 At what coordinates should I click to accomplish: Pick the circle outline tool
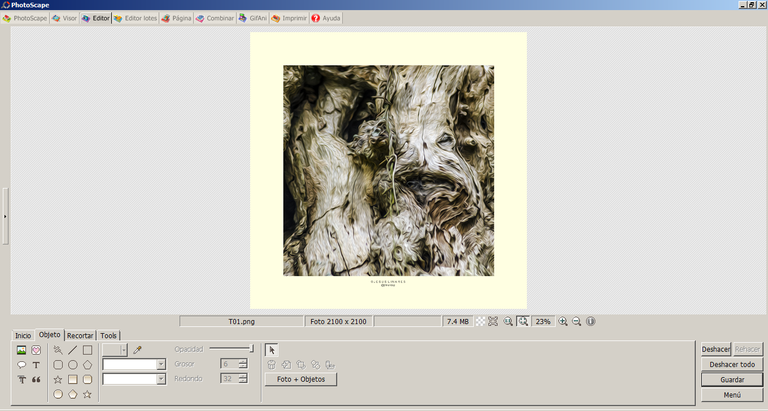(x=72, y=364)
